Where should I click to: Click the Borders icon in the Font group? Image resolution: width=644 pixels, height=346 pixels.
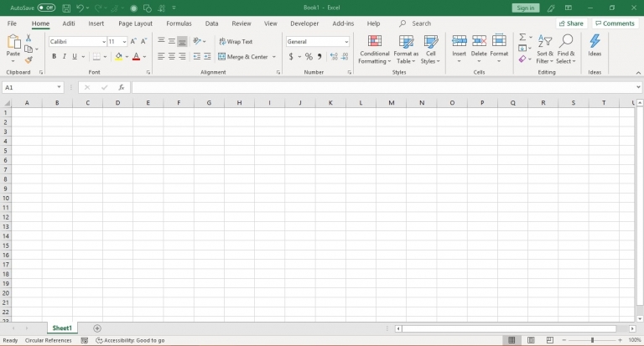pyautogui.click(x=96, y=57)
